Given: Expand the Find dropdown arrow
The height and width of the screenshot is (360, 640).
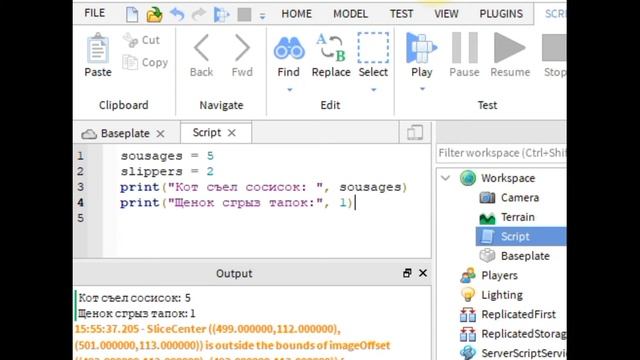Looking at the screenshot, I should point(289,89).
